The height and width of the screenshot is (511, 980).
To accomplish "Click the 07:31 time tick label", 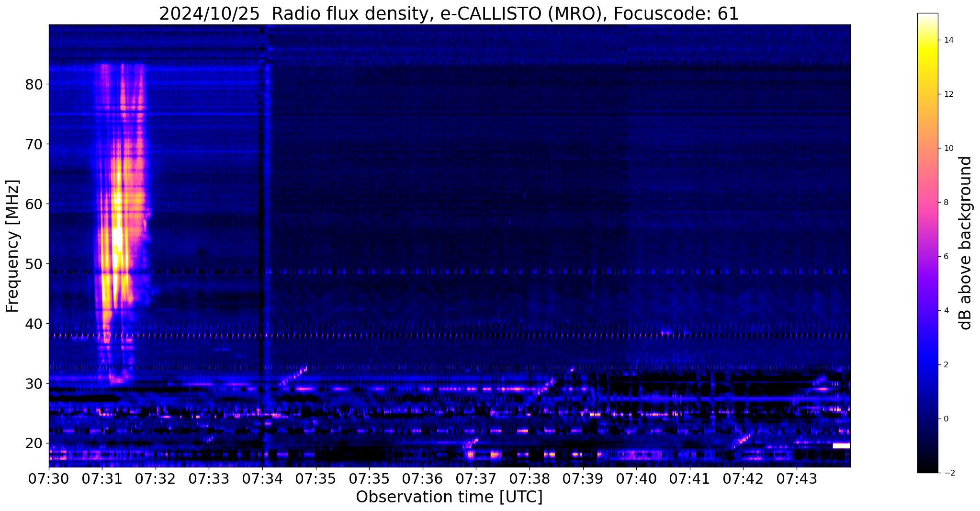I will tap(102, 479).
